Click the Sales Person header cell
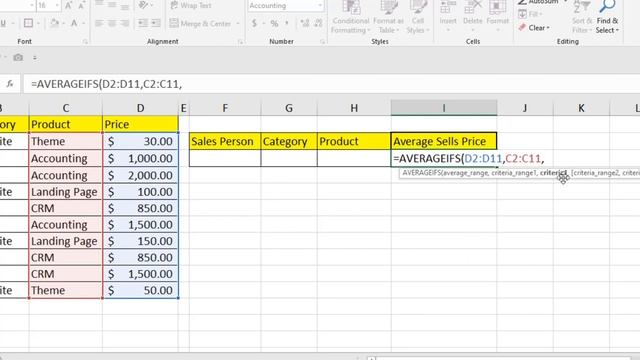The image size is (640, 360). coord(225,141)
